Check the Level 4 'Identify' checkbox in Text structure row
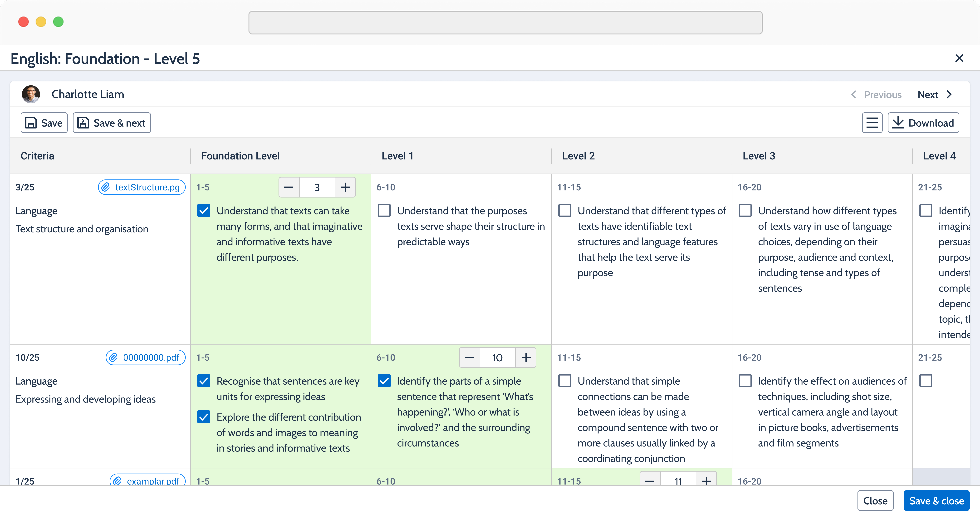980x516 pixels. [926, 210]
